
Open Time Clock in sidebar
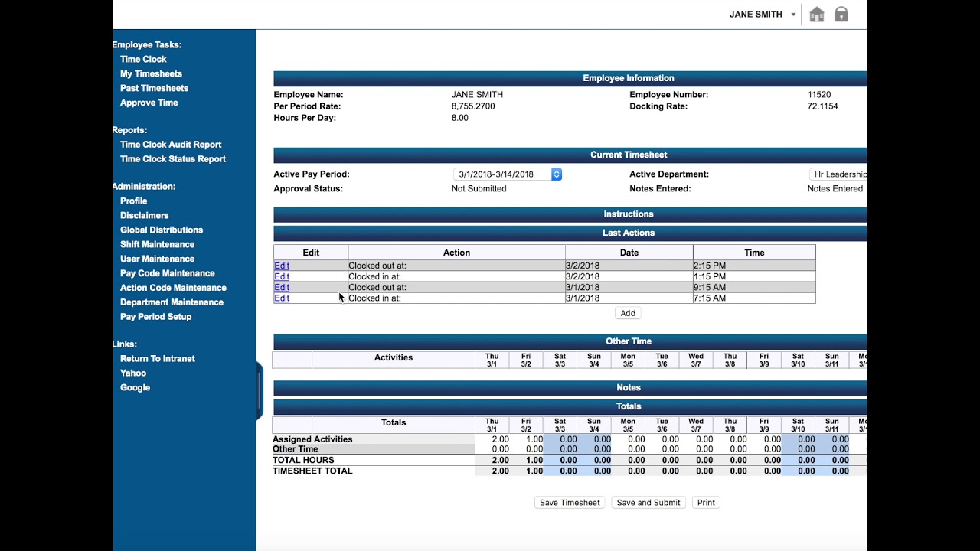click(x=143, y=59)
